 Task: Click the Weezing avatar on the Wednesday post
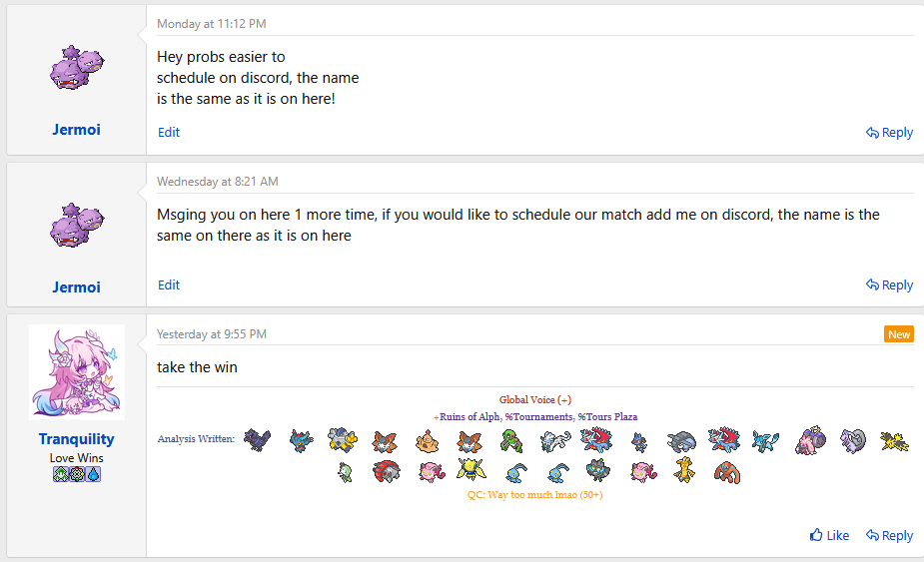(x=77, y=225)
